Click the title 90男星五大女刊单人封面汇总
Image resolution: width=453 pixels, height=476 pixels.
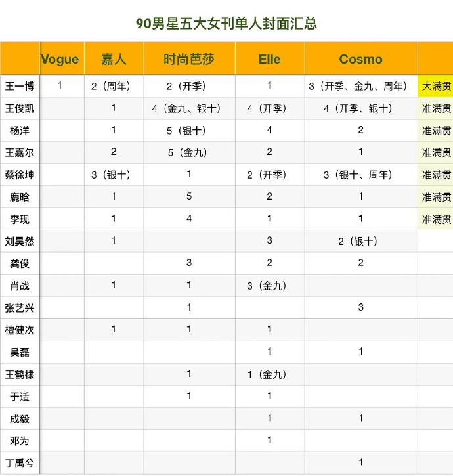[226, 24]
